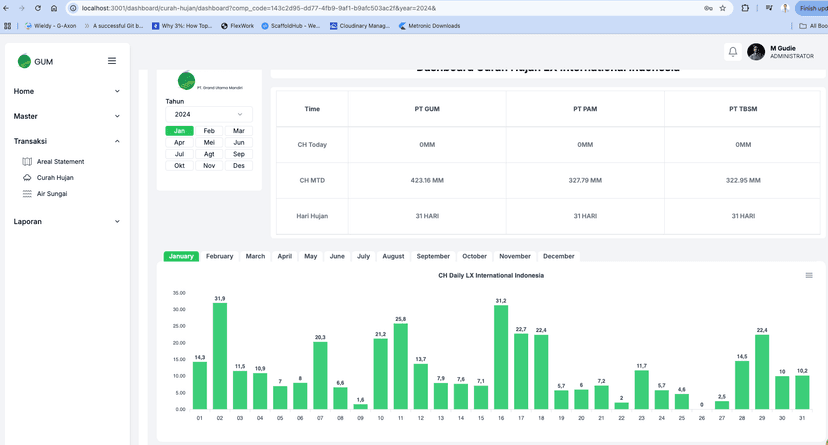The width and height of the screenshot is (828, 445).
Task: Expand the Home menu chevron
Action: tap(117, 91)
